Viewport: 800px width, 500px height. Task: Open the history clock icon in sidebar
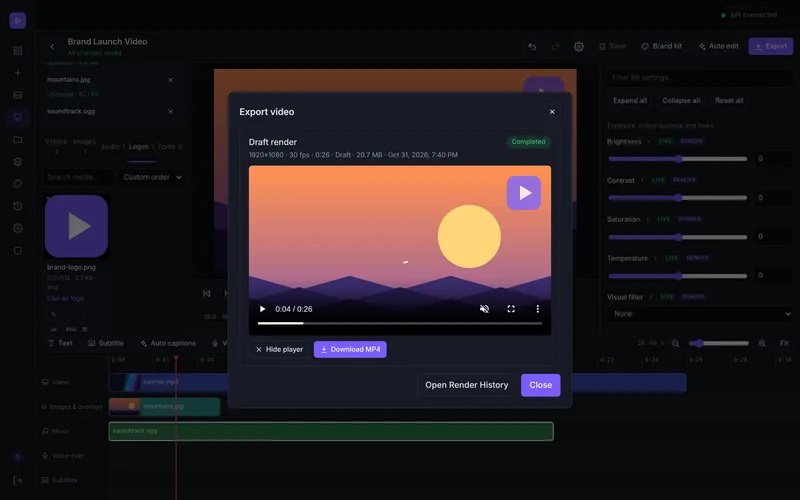[x=18, y=206]
